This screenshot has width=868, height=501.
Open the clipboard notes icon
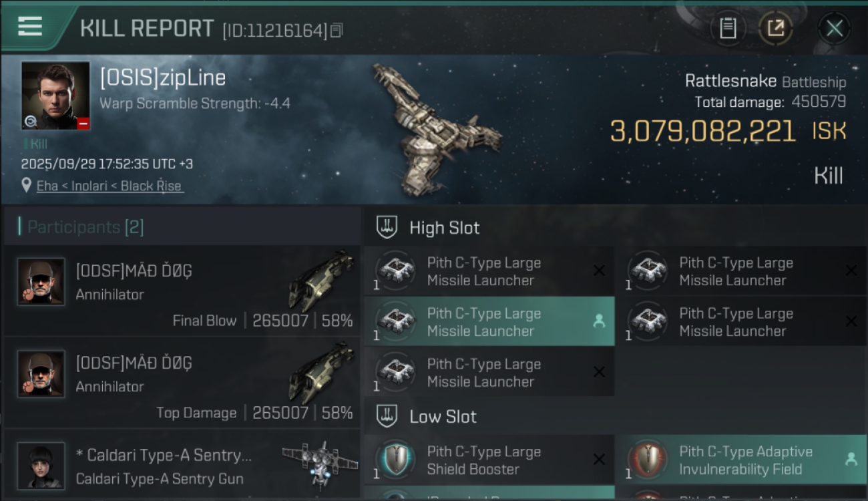(x=728, y=29)
